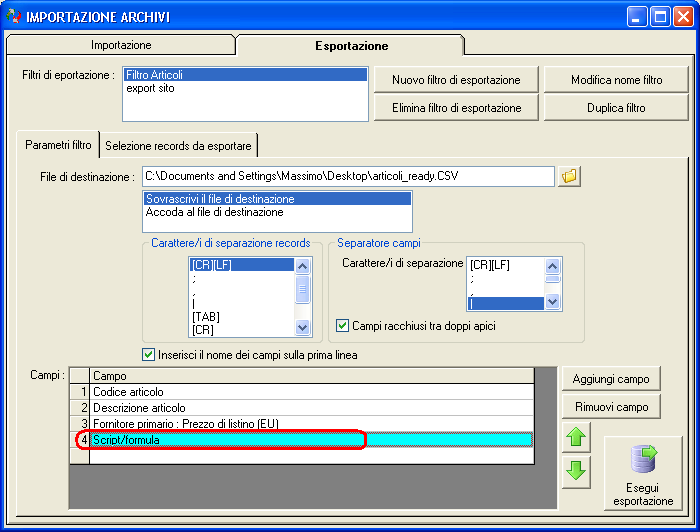Select highlighted pipe in field separator list
The height and width of the screenshot is (532, 700).
click(x=506, y=303)
